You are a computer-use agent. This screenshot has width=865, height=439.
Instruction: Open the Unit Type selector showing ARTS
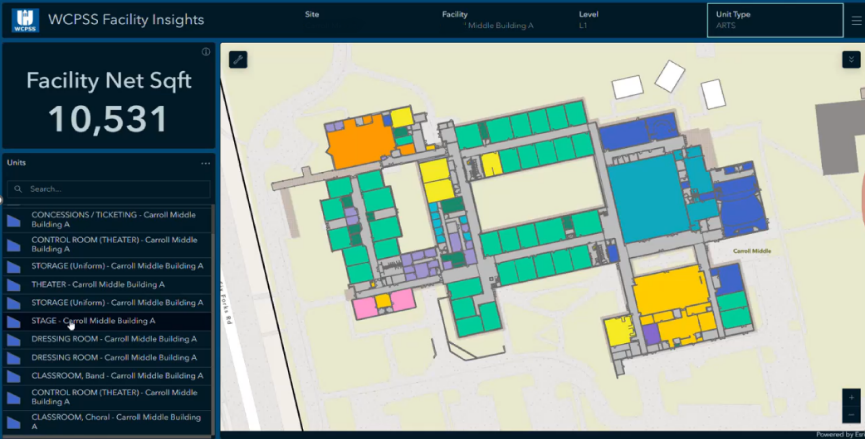(x=775, y=20)
